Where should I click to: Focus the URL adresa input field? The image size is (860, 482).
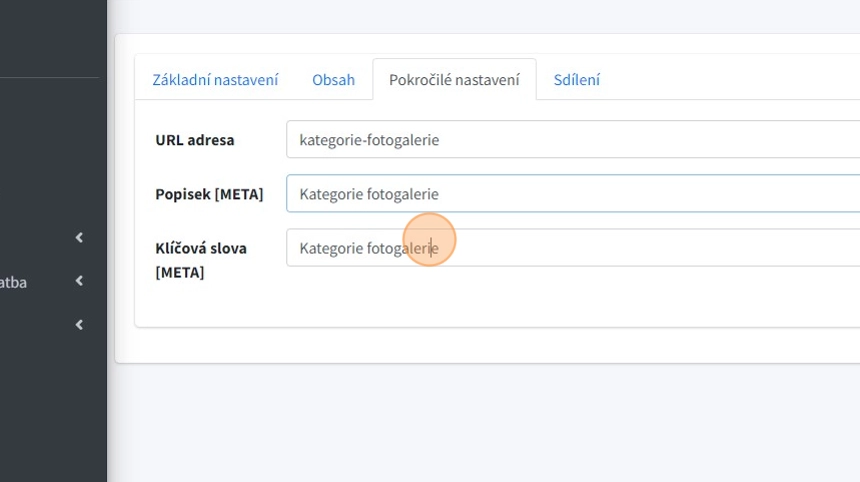coord(600,140)
